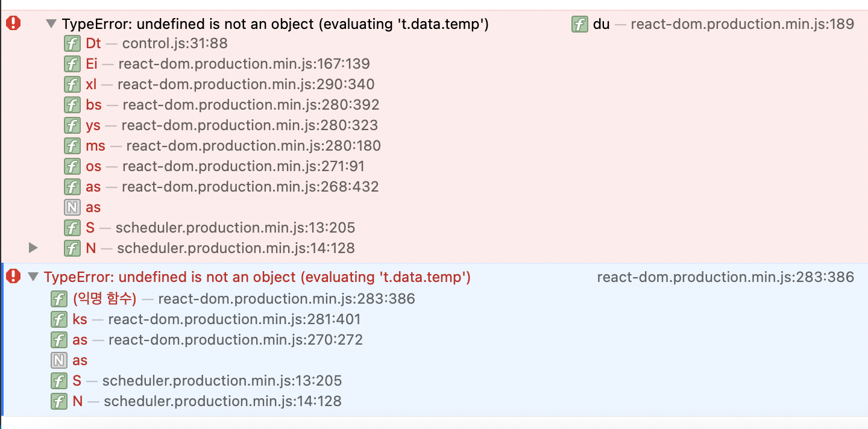Screen dimensions: 868x429
Task: Select first TypeError message text
Action: (275, 24)
